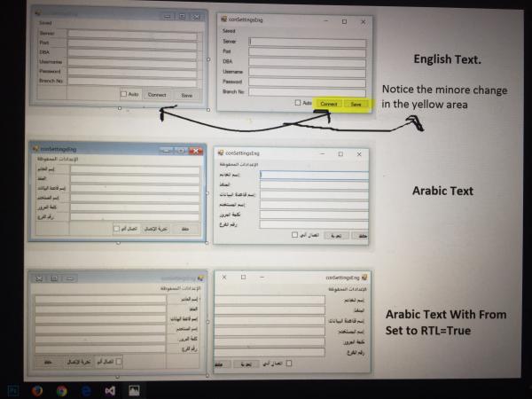Click حفظ save button in RTL designer form

point(48,362)
